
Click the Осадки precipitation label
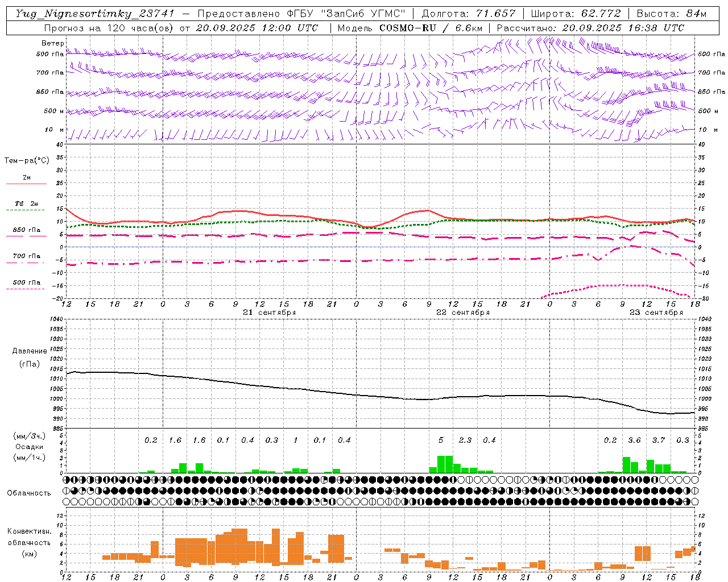pyautogui.click(x=30, y=447)
